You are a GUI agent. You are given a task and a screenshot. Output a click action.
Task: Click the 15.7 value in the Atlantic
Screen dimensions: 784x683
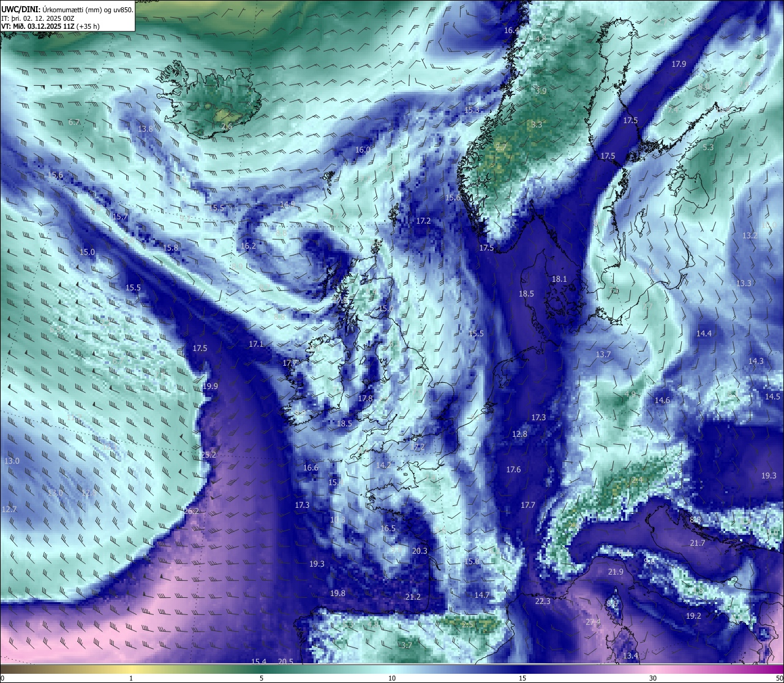pos(120,217)
